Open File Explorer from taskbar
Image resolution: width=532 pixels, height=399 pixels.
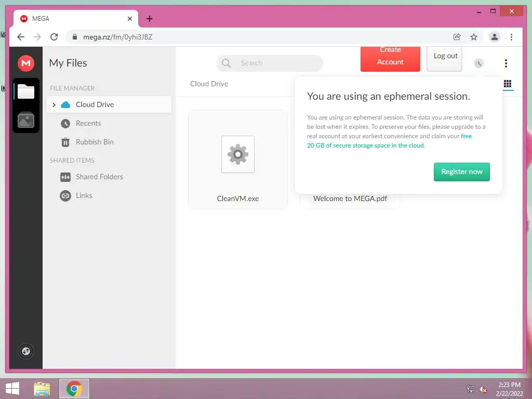(42, 389)
